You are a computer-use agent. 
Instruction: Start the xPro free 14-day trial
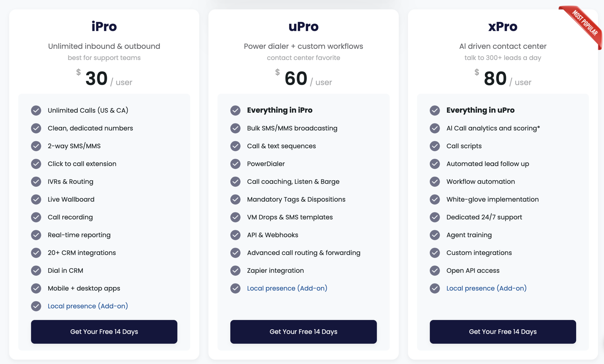point(503,332)
